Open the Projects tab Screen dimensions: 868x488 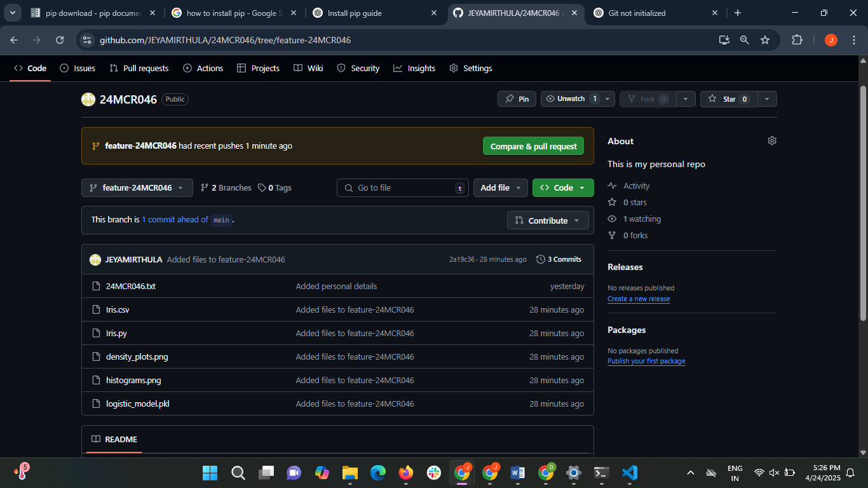258,68
